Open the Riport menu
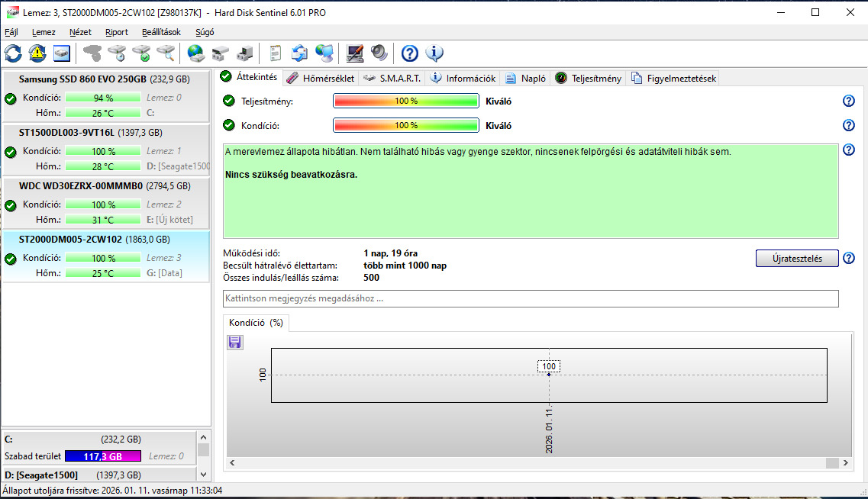This screenshot has width=868, height=499. tap(117, 32)
